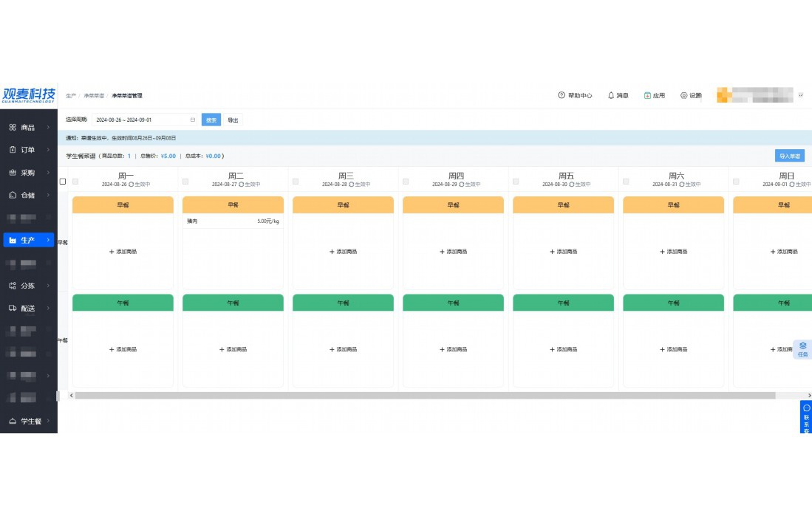
Task: Click the horizontal scrollbar under the menu grid
Action: coord(425,396)
